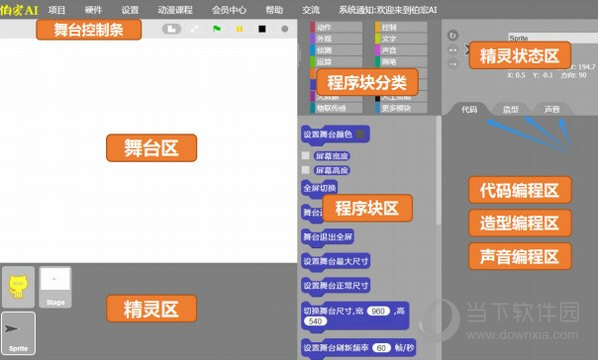This screenshot has height=360, width=598.
Task: Click the yellow pause button
Action: [240, 29]
